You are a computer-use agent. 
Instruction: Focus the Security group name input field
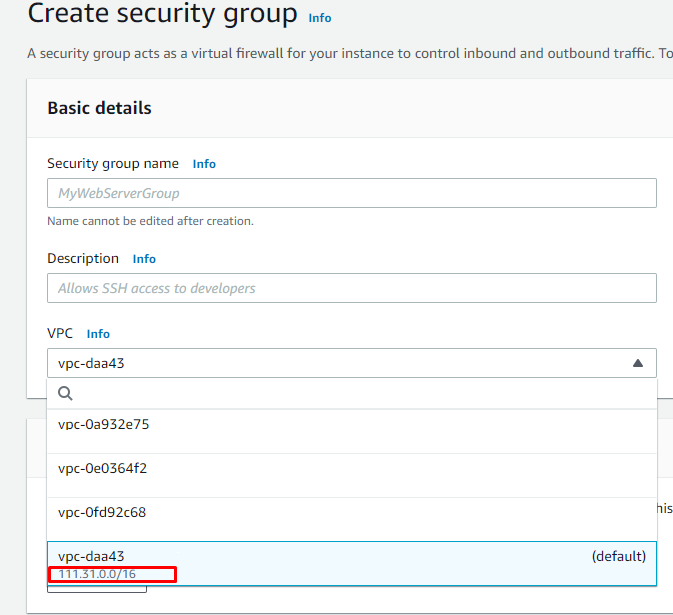[352, 193]
